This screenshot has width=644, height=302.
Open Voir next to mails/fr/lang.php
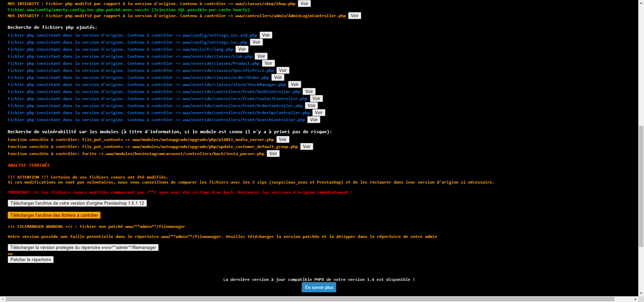[242, 49]
